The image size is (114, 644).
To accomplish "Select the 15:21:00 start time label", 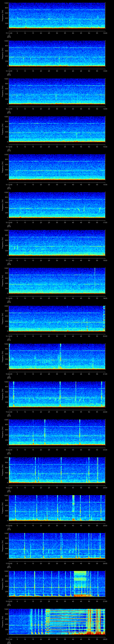I will coord(9,412).
